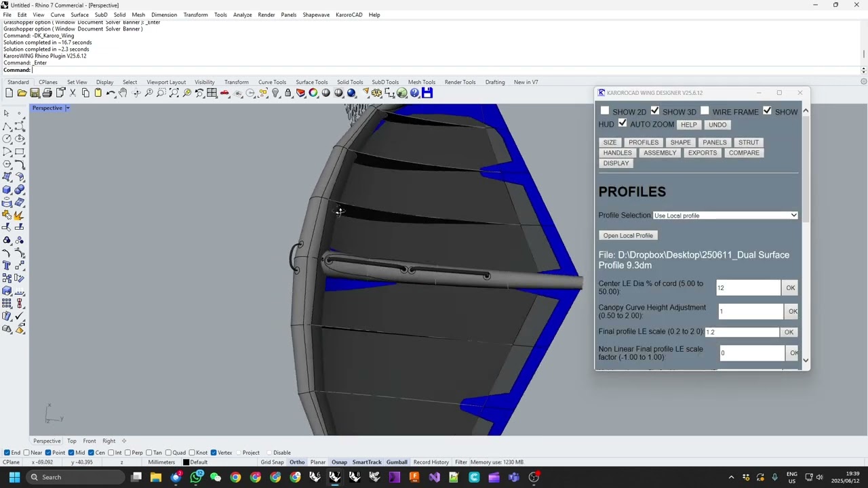This screenshot has height=488, width=868.
Task: Toggle the SHOW 2D checkbox
Action: (x=605, y=111)
